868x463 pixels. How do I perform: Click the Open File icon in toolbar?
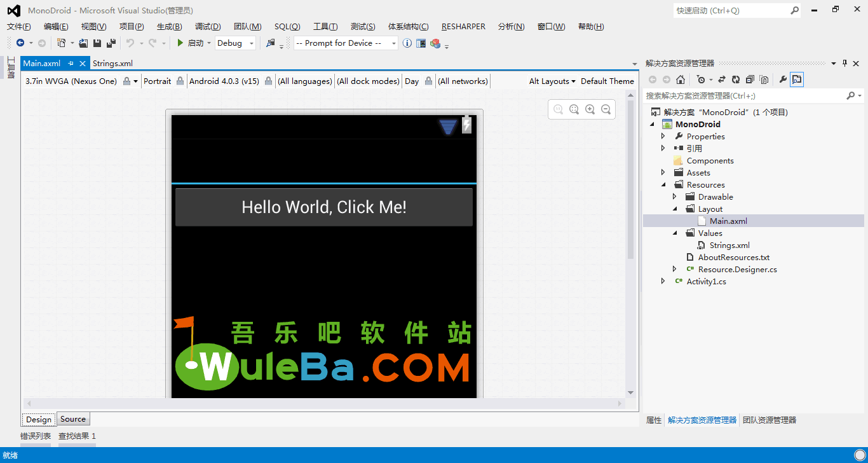[x=83, y=43]
